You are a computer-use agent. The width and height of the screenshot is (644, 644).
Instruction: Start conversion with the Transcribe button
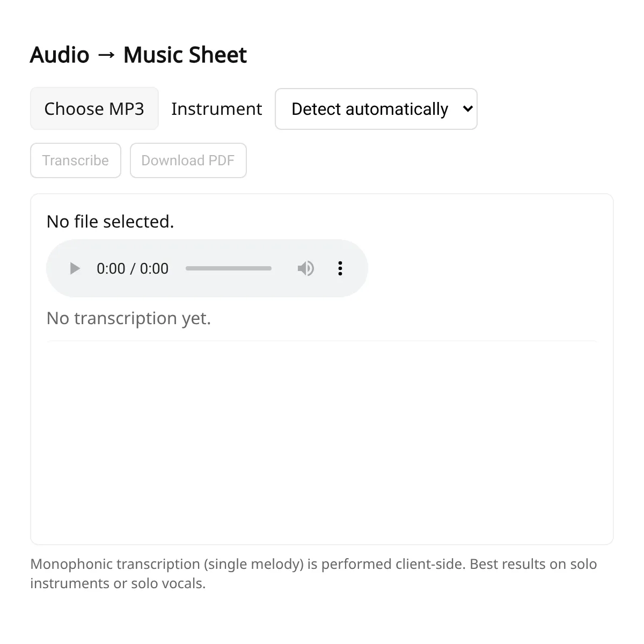click(x=76, y=160)
